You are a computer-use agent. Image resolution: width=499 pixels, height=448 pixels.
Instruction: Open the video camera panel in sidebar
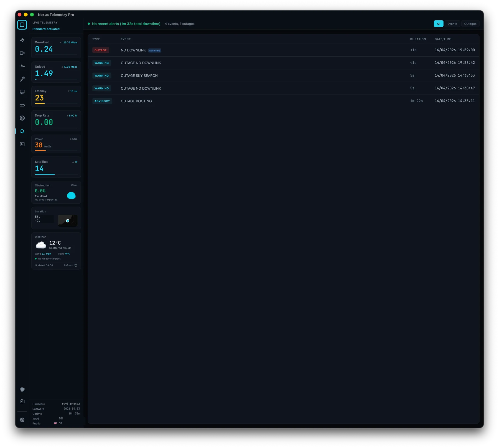22,53
